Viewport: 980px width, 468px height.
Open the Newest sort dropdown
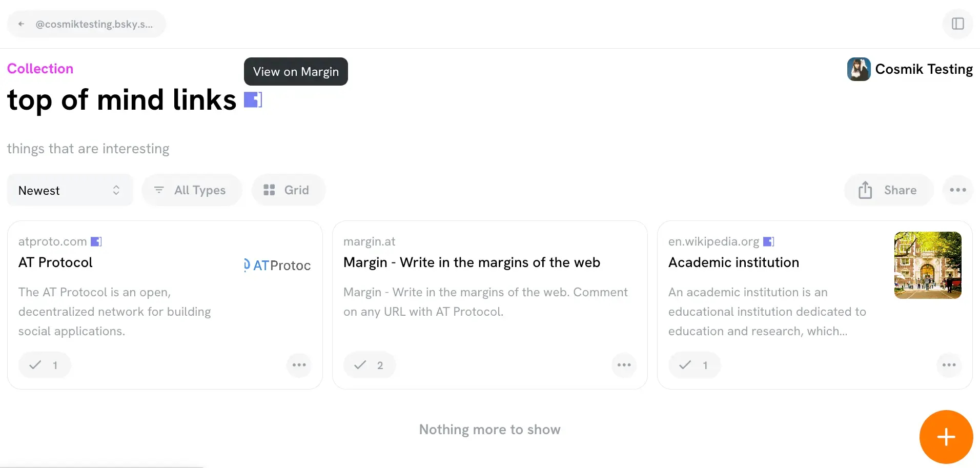[x=70, y=190]
